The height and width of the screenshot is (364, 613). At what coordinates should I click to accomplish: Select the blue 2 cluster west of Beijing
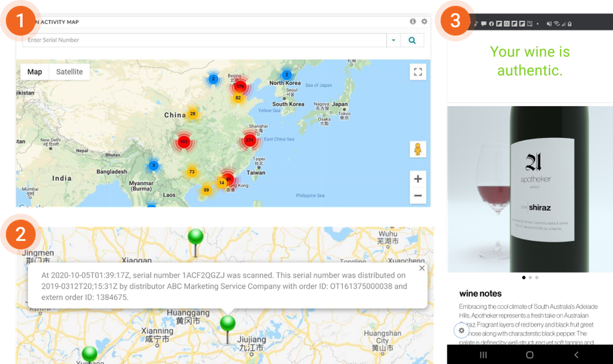[213, 79]
